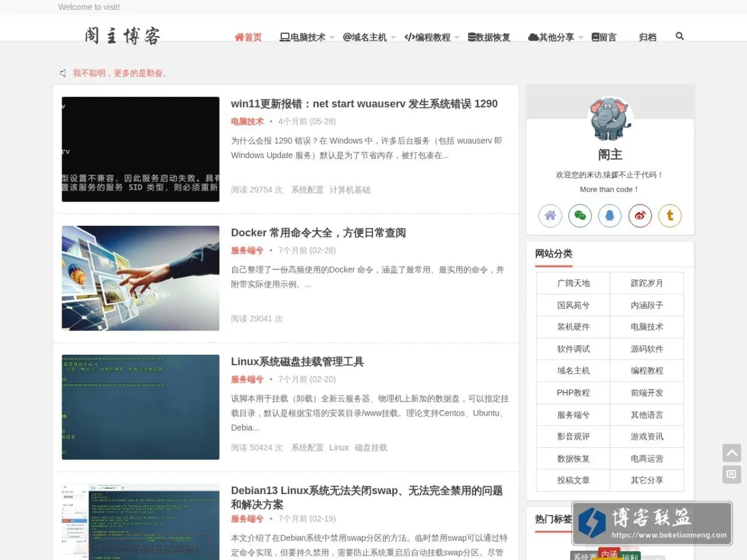Click the 阁主博客 site logo

click(123, 35)
